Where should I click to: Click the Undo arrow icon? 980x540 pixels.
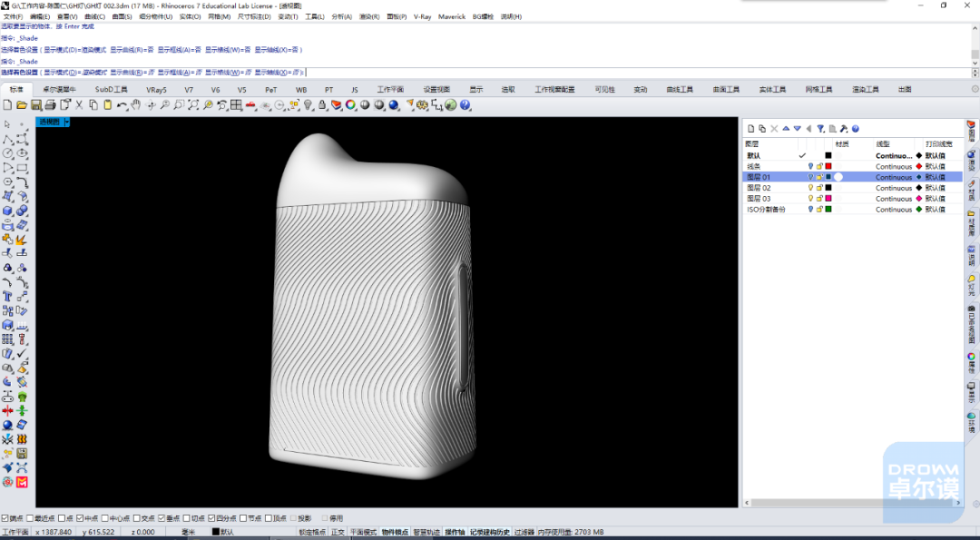122,105
